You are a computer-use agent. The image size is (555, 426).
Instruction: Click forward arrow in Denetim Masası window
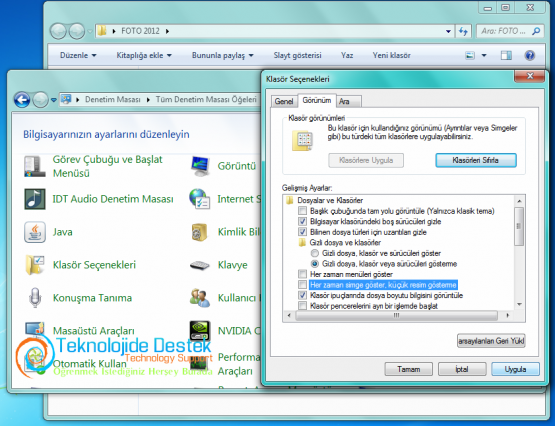pyautogui.click(x=40, y=100)
